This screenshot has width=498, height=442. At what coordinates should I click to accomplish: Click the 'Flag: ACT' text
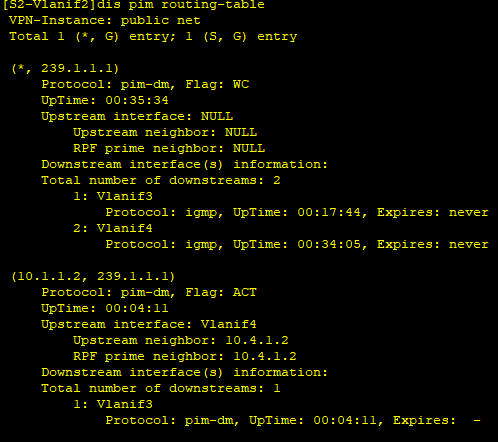[x=221, y=292]
